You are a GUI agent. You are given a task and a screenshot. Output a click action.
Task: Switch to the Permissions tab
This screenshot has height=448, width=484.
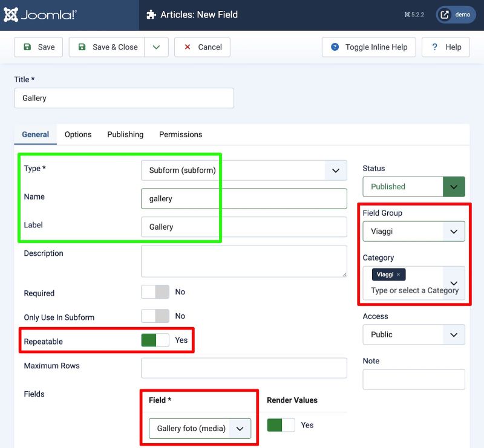[x=180, y=134]
